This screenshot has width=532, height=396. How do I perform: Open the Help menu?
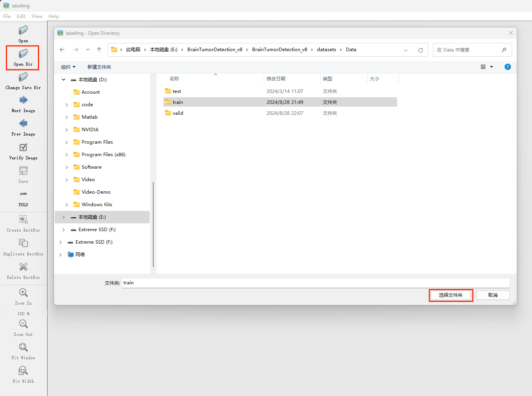pos(54,16)
